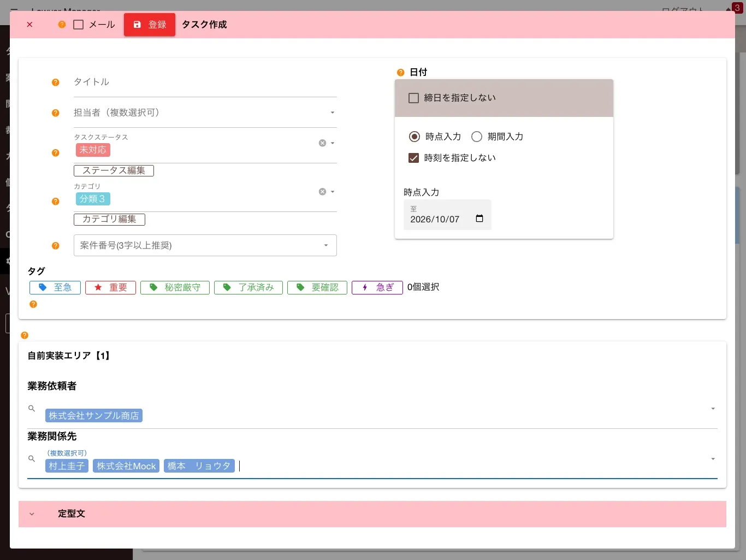Focus the タイトル input field
Viewport: 746px width, 560px height.
[205, 82]
